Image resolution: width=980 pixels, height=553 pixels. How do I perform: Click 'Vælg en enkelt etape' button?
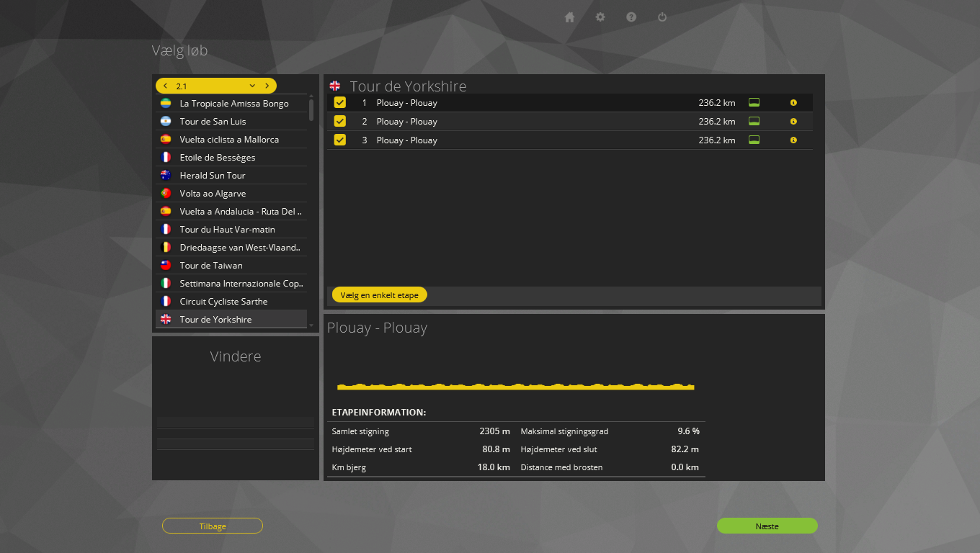coord(379,295)
